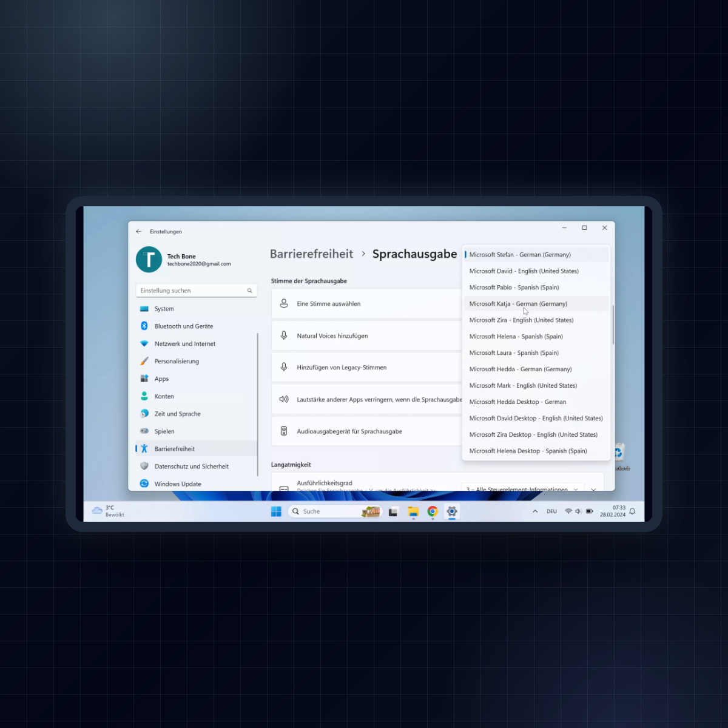Click the Tech Bone profile avatar
728x728 pixels.
pyautogui.click(x=149, y=260)
